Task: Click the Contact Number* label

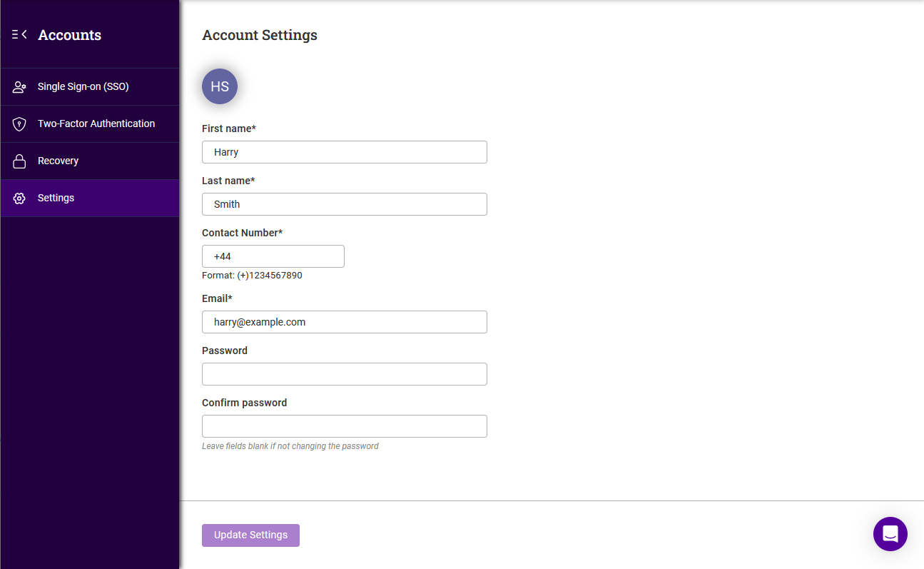Action: click(x=243, y=233)
